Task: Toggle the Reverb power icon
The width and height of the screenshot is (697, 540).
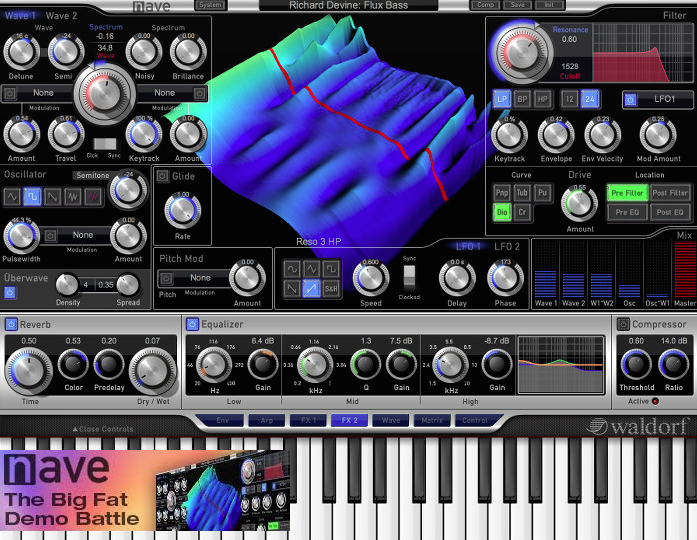Action: 11,324
